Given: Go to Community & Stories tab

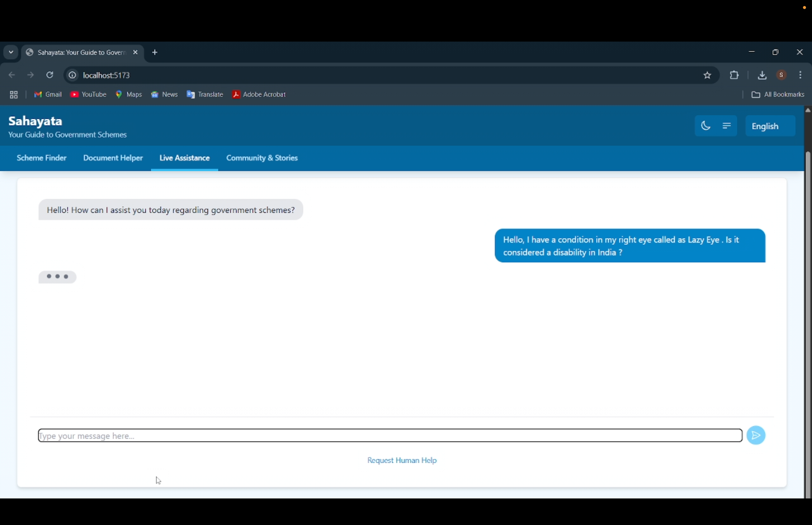Looking at the screenshot, I should click(262, 158).
